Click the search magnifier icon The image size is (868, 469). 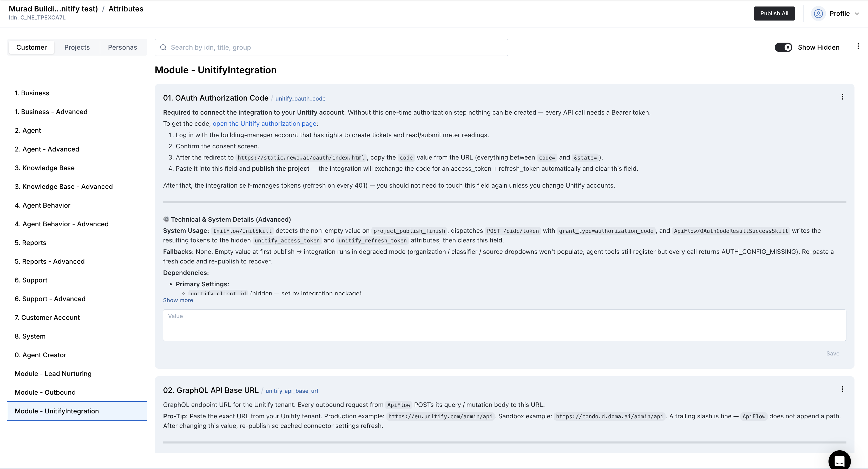click(x=163, y=48)
